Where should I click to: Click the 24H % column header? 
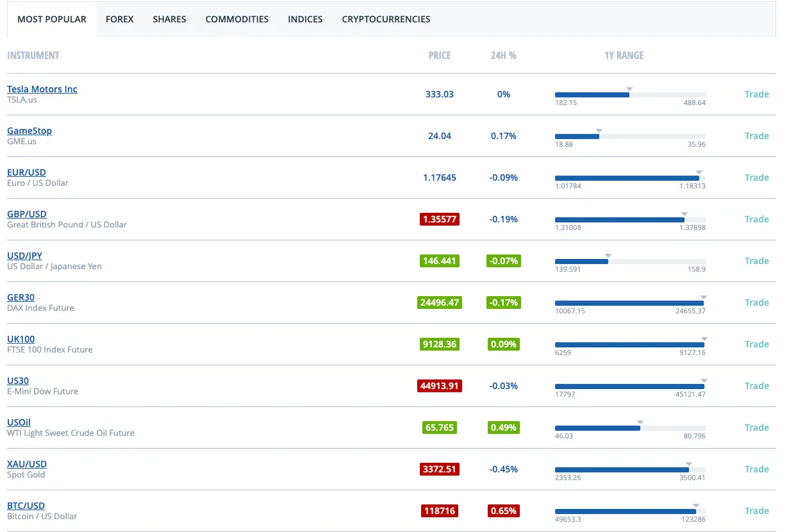click(x=504, y=55)
